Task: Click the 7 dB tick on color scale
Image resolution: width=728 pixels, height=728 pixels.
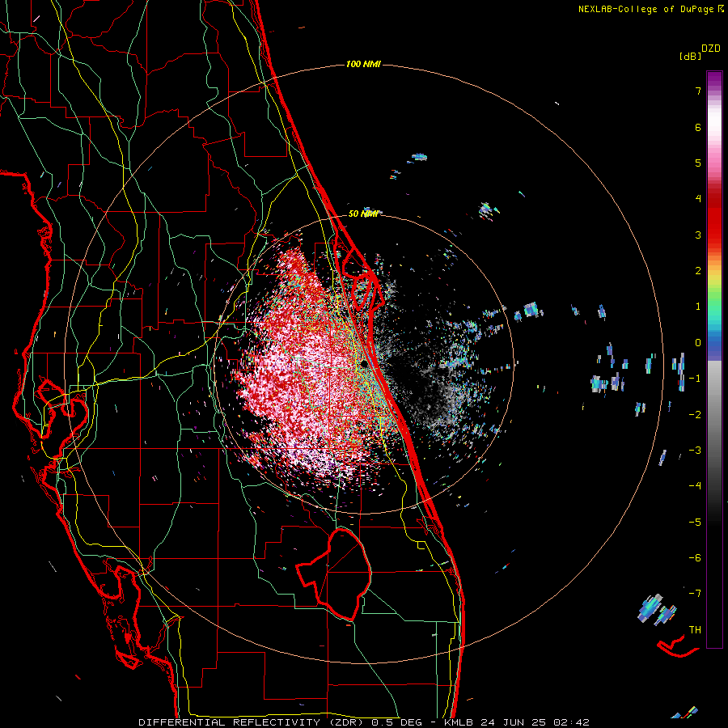Action: pos(698,91)
